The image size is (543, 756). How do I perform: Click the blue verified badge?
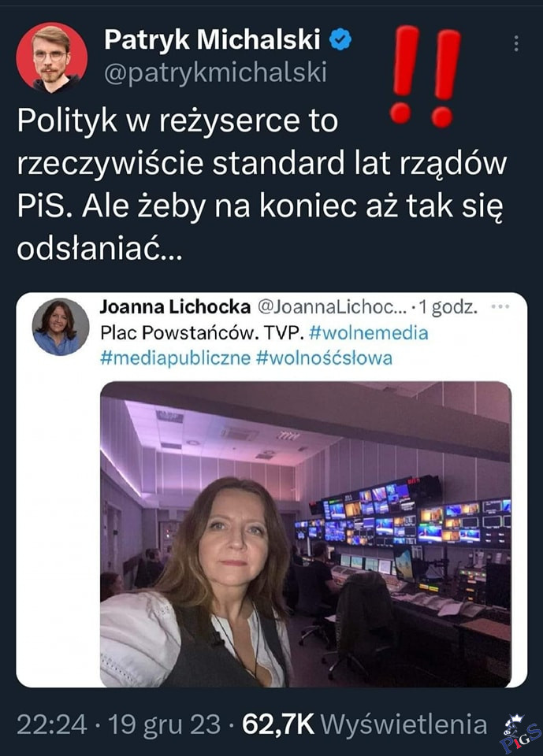[x=340, y=39]
